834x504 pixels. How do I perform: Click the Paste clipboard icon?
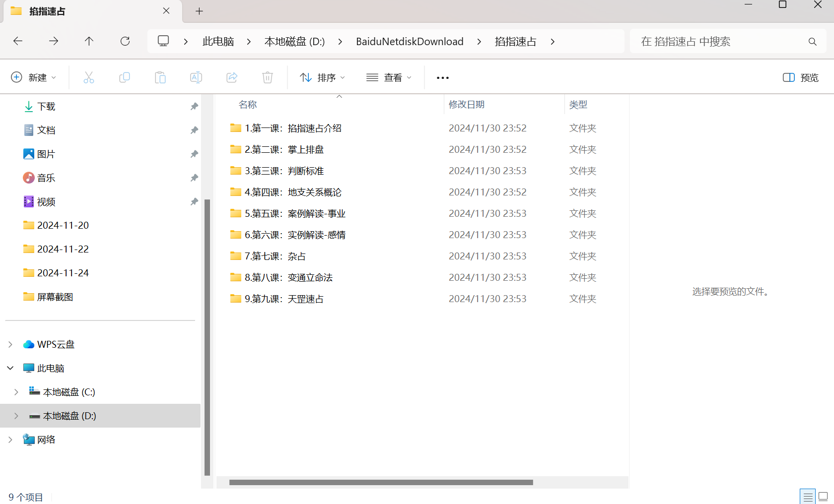coord(160,77)
